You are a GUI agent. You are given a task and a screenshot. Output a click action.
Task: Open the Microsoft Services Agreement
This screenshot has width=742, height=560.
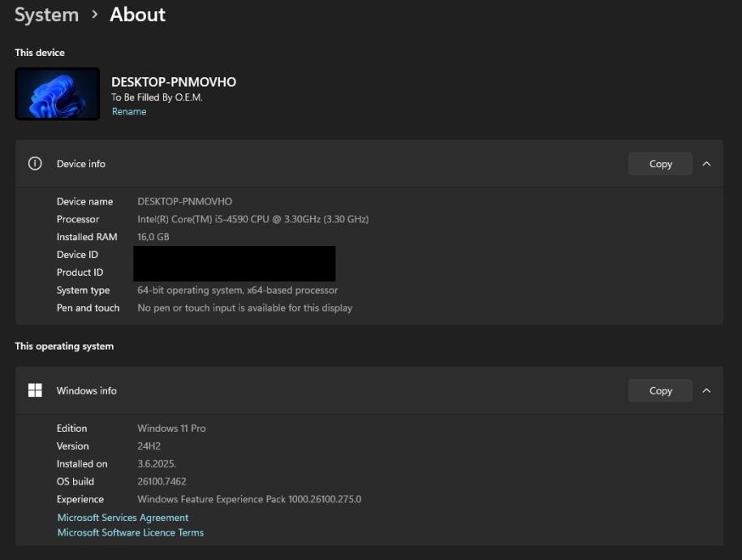point(123,518)
